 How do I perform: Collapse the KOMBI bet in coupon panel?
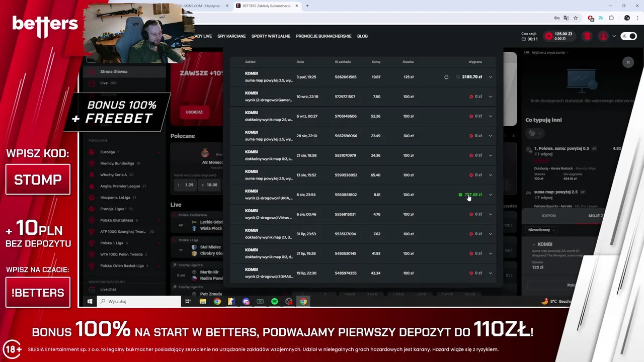click(x=534, y=244)
